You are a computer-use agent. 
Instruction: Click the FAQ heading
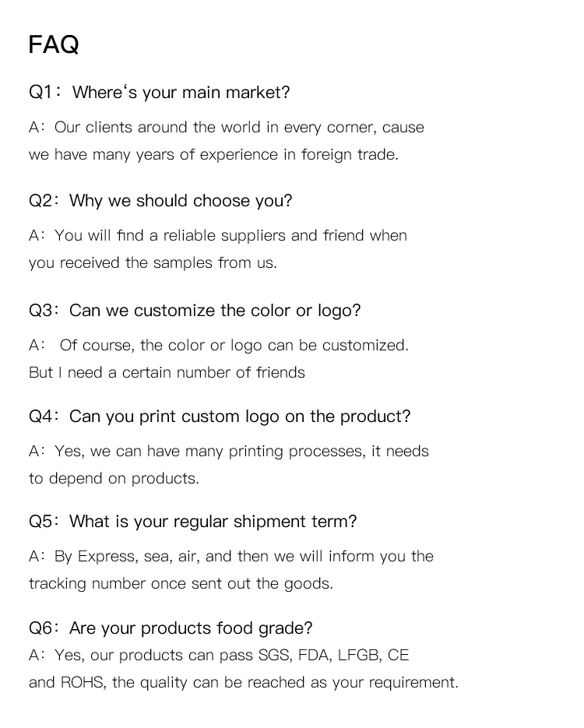click(x=54, y=45)
